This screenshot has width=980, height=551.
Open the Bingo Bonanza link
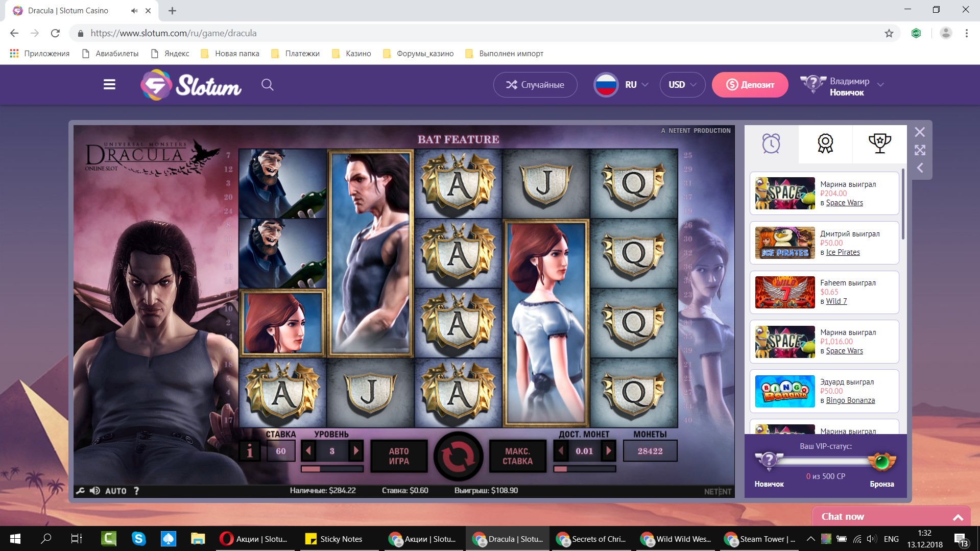point(851,400)
